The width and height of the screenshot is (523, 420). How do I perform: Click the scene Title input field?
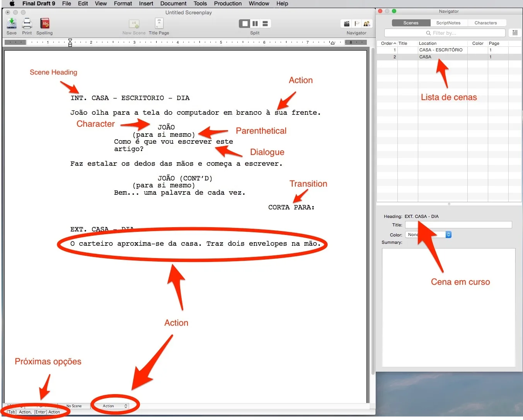458,225
